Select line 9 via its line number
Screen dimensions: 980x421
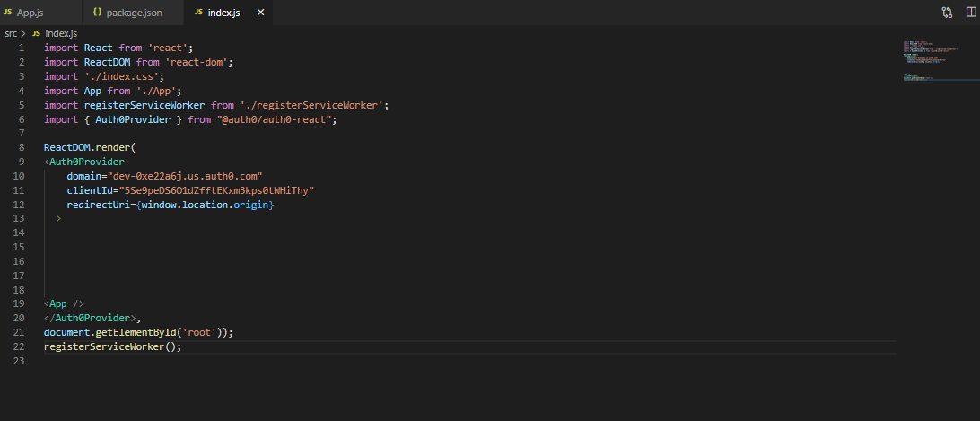[x=22, y=162]
